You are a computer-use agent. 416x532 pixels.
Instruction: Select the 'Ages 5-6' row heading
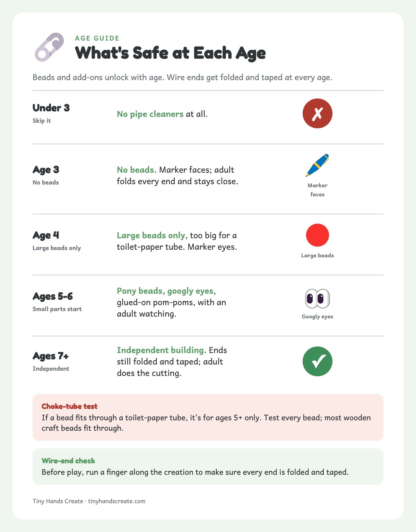53,296
